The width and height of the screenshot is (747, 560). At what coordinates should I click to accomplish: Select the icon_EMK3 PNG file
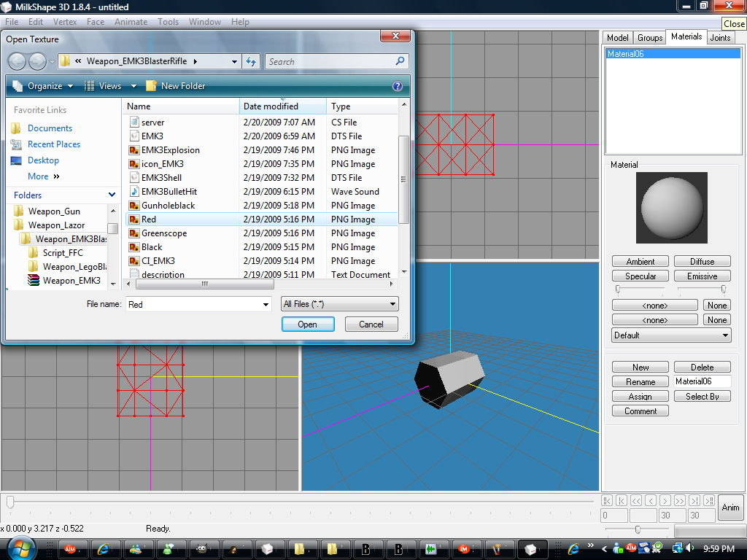[262, 164]
